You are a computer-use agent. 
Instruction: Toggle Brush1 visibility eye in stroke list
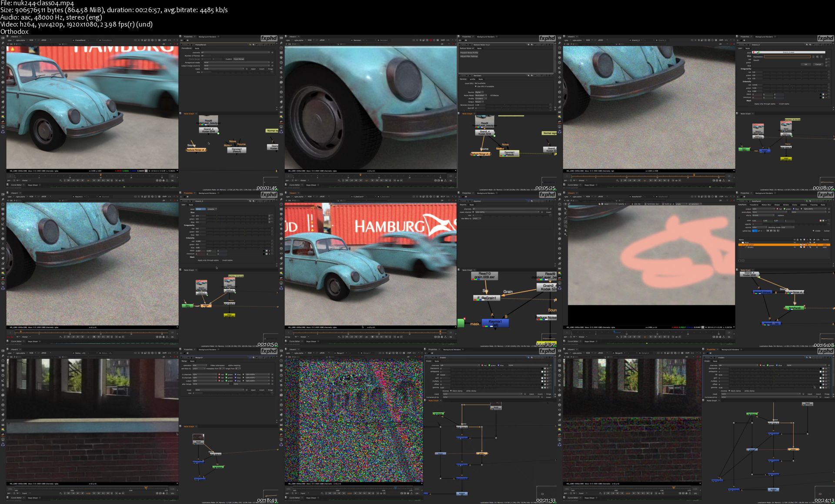point(795,247)
